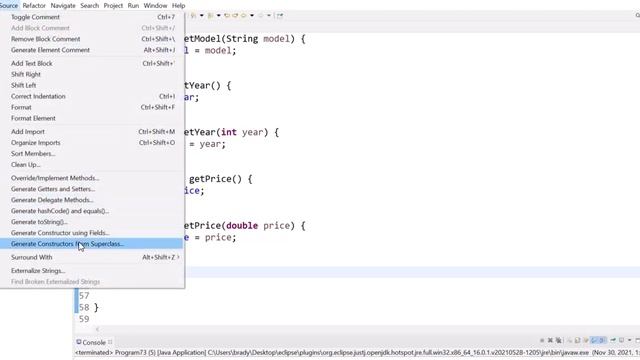Toggle Word Wrap in the Console
This screenshot has height=360, width=640.
[x=586, y=340]
